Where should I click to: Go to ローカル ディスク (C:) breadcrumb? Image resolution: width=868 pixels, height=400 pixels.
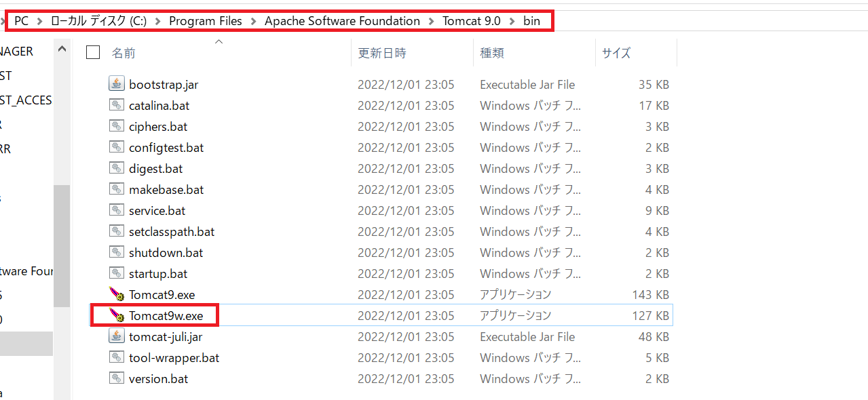point(98,21)
